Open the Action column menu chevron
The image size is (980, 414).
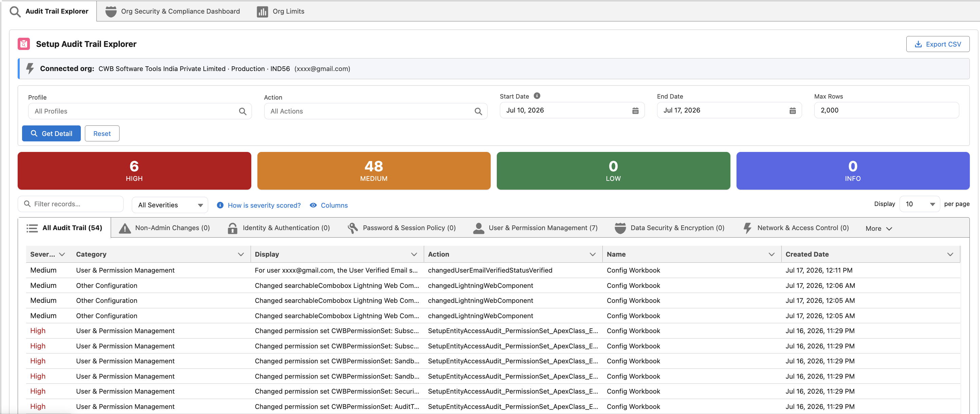593,254
